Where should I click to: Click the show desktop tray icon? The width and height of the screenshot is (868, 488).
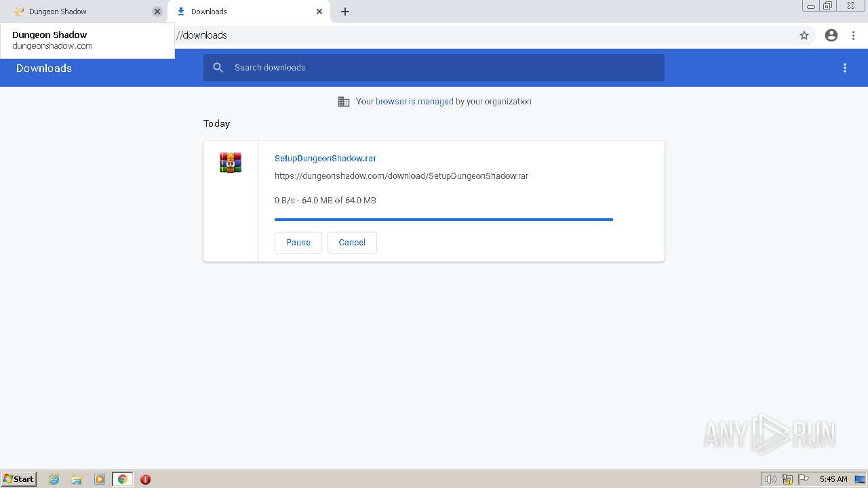point(861,479)
